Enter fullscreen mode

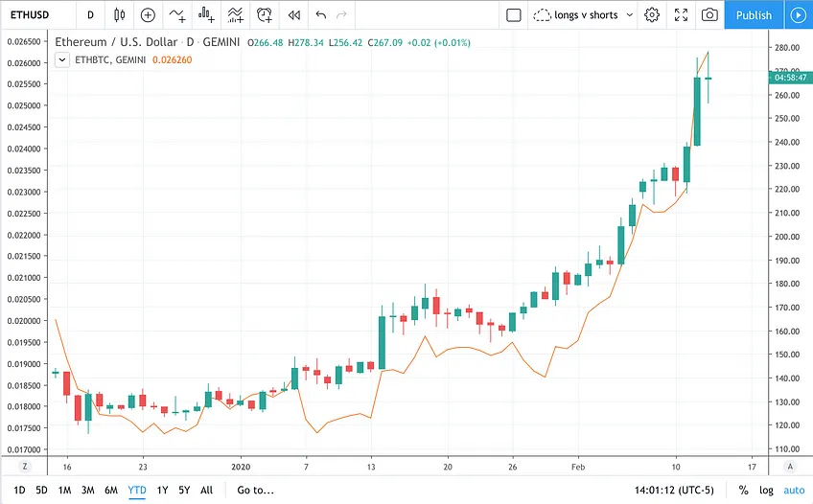pyautogui.click(x=681, y=15)
